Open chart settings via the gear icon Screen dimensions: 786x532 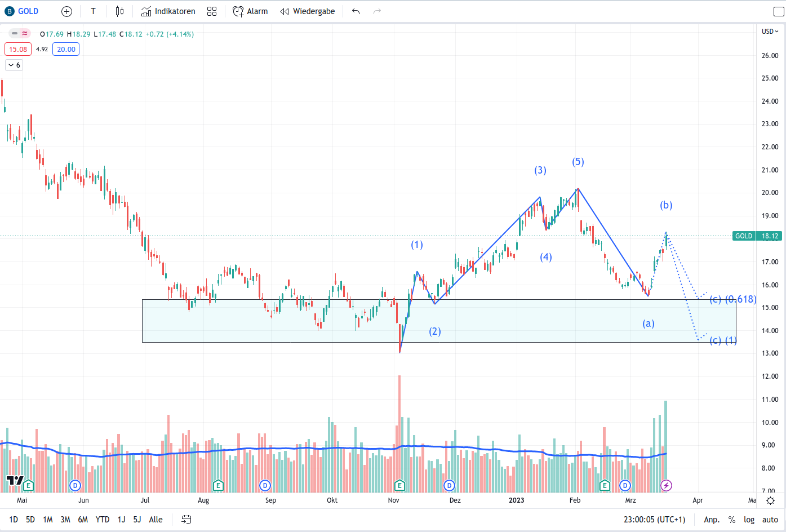click(x=770, y=500)
